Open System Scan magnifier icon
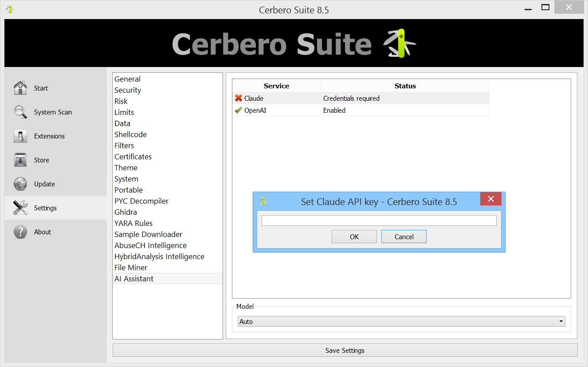 click(x=20, y=112)
